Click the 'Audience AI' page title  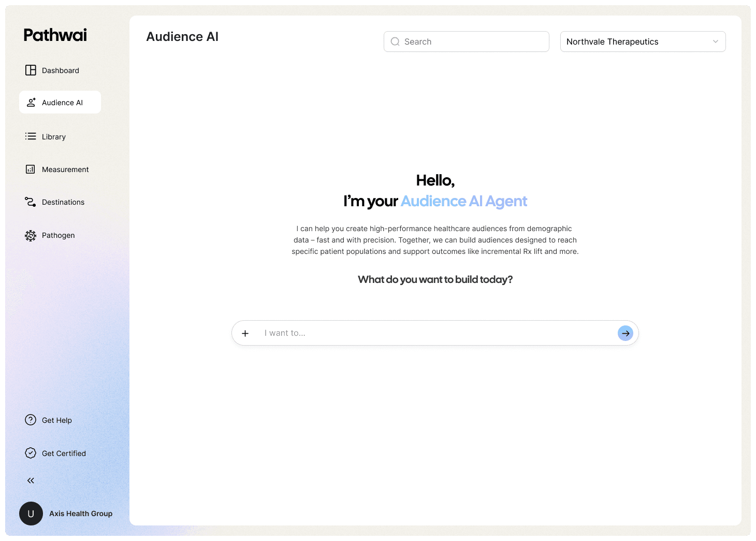(x=182, y=37)
